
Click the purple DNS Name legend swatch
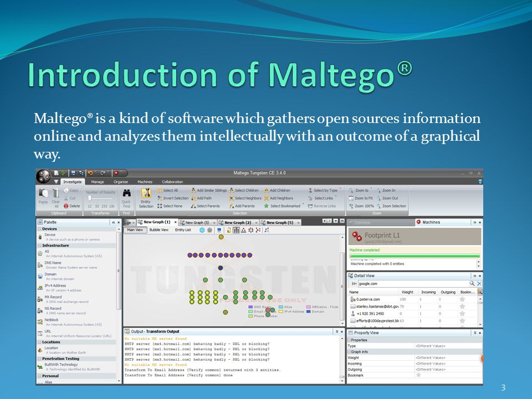pos(250,306)
